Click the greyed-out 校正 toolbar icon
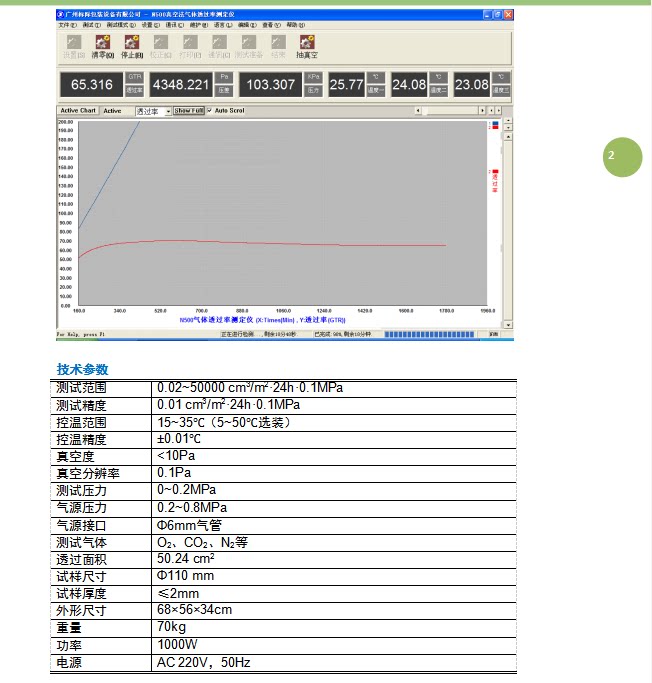 pyautogui.click(x=161, y=42)
